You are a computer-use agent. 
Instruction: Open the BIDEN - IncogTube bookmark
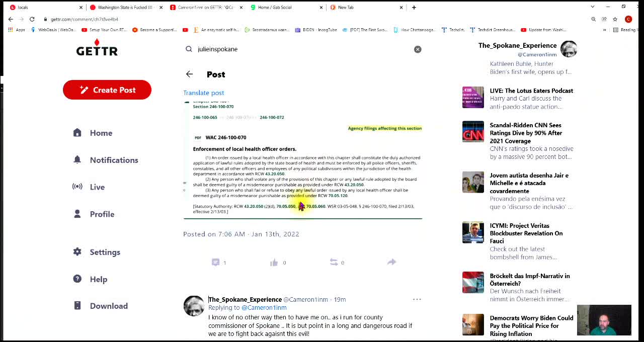[316, 30]
